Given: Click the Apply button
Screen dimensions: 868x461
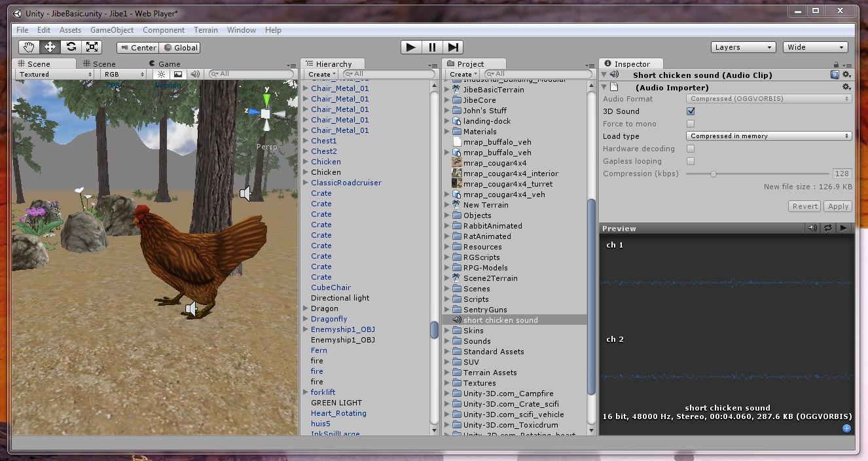Looking at the screenshot, I should [838, 206].
